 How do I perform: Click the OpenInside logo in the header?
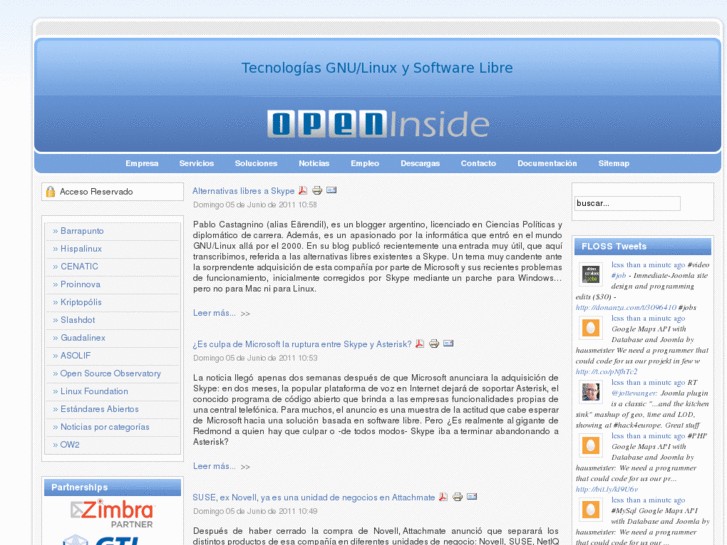(x=378, y=124)
